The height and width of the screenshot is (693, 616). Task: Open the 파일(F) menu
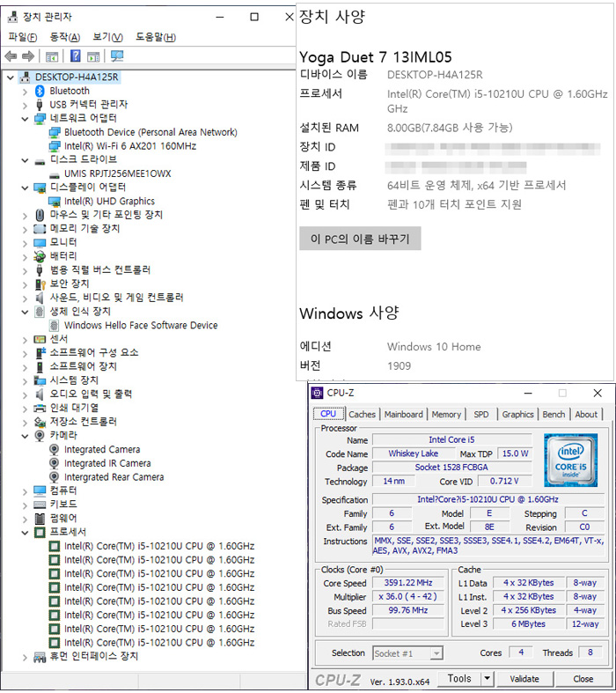pyautogui.click(x=23, y=37)
